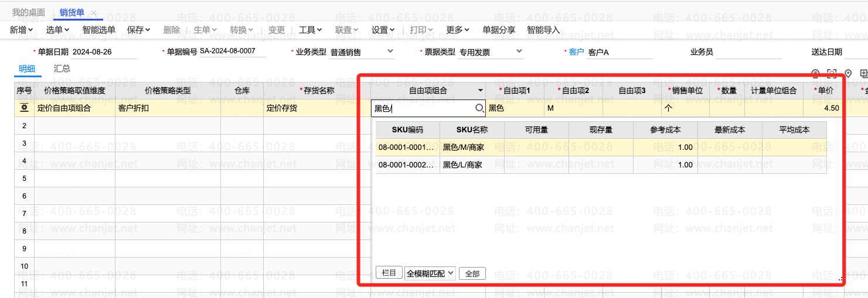Image resolution: width=868 pixels, height=298 pixels.
Task: Click the 变更 toolbar item
Action: click(x=276, y=30)
